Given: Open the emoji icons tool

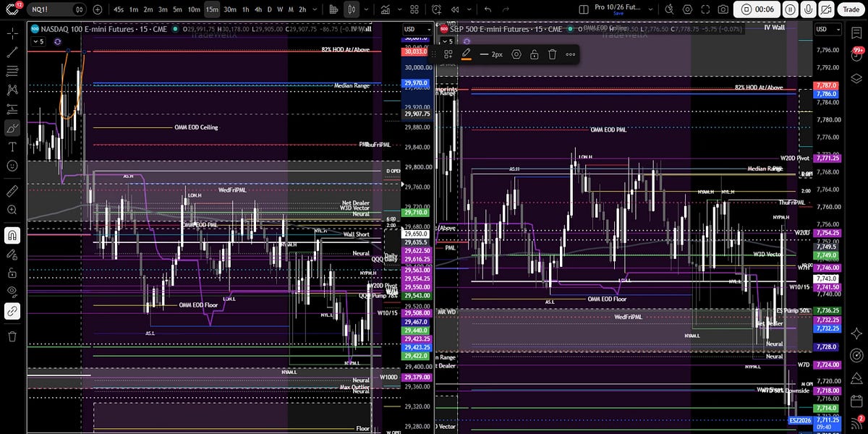Looking at the screenshot, I should tap(12, 166).
